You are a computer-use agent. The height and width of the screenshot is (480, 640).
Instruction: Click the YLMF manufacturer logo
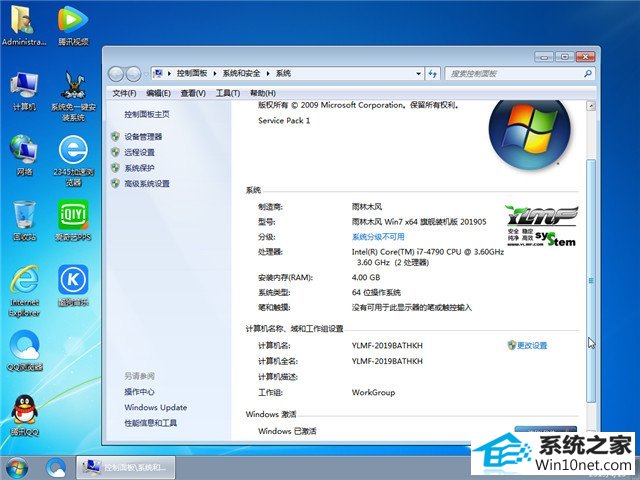coord(542,226)
